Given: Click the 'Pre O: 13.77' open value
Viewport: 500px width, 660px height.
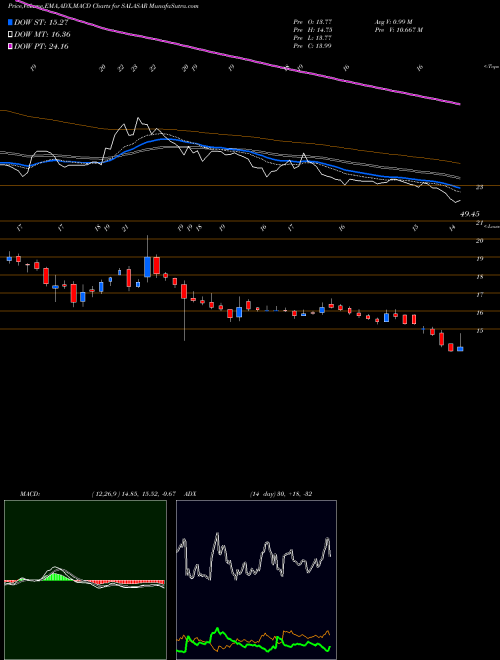Looking at the screenshot, I should pyautogui.click(x=313, y=22).
